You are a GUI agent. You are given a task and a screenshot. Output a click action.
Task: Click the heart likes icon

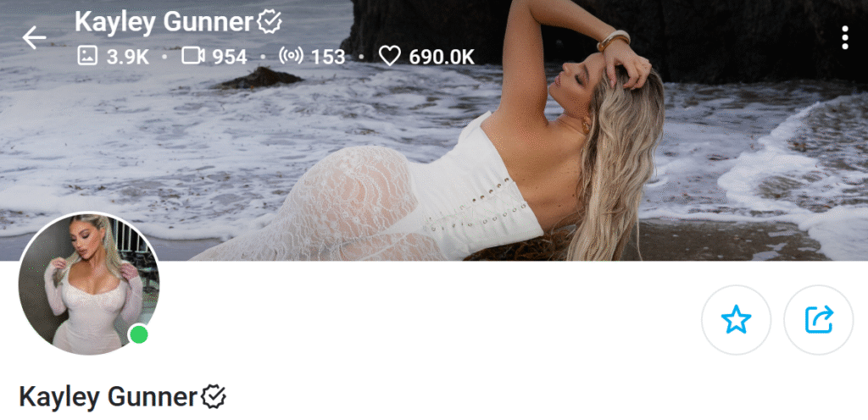[390, 56]
